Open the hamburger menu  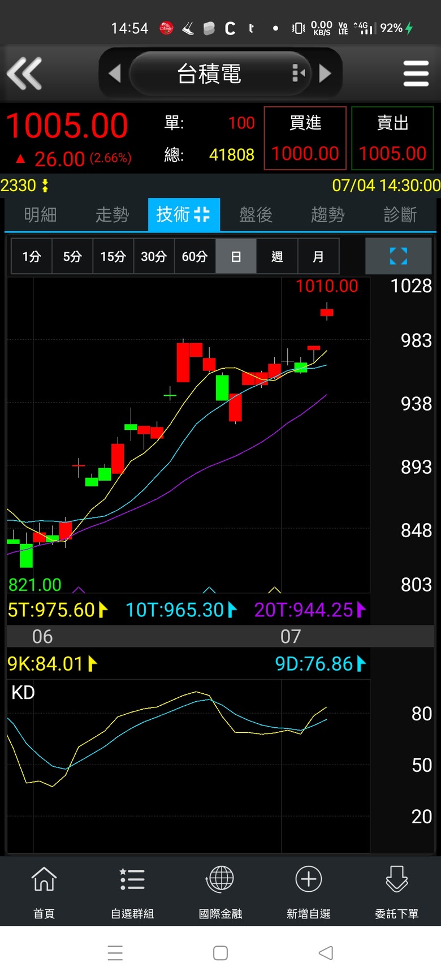pyautogui.click(x=416, y=74)
